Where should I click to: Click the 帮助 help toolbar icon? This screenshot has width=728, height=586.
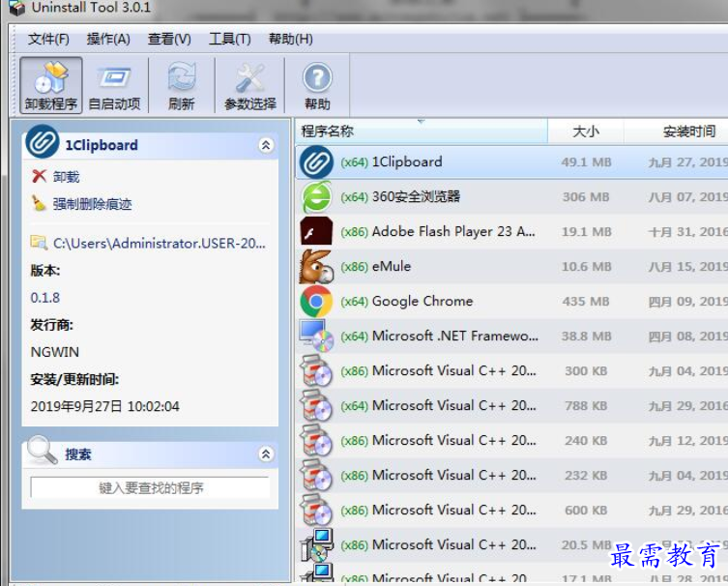[x=317, y=85]
